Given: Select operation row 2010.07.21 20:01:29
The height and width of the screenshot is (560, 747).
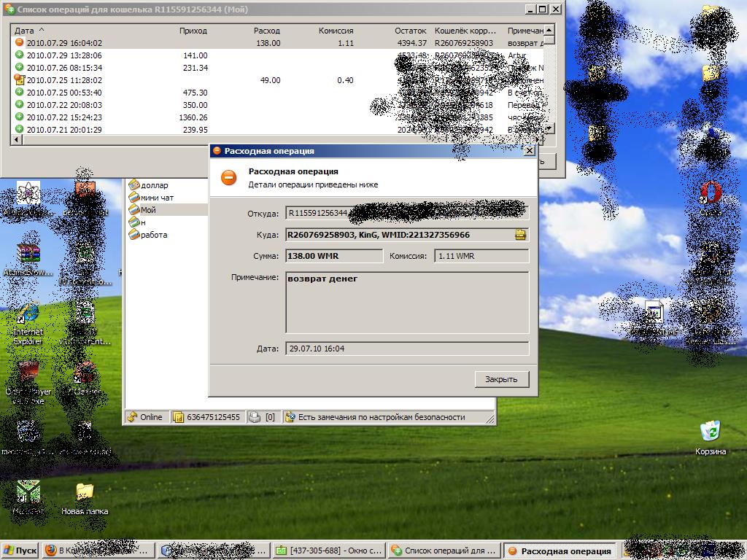Looking at the screenshot, I should [x=277, y=129].
